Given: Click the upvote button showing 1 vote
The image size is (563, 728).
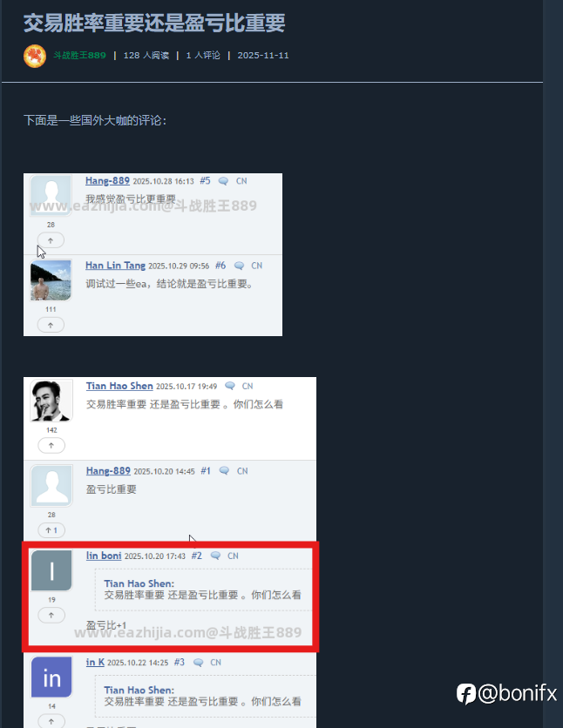Looking at the screenshot, I should click(x=51, y=530).
